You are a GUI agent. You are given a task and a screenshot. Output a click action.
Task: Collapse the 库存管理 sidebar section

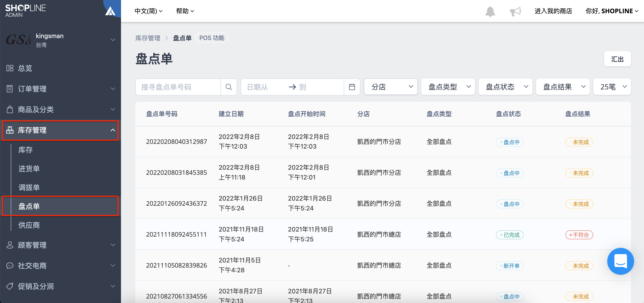click(60, 130)
